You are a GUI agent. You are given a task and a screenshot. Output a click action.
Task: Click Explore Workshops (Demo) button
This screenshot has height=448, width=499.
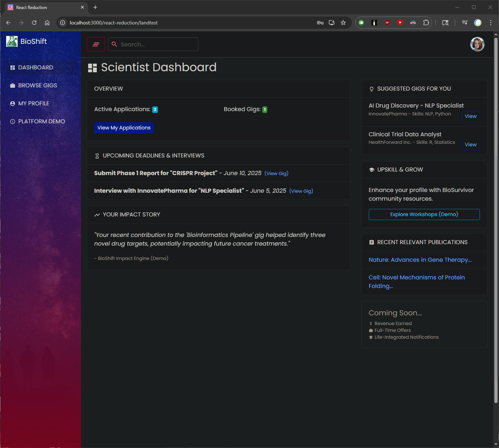click(424, 214)
